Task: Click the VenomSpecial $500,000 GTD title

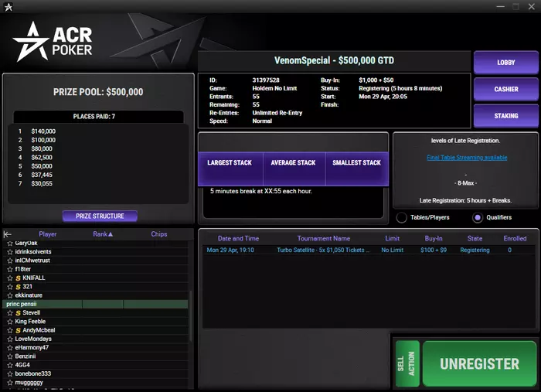Action: click(334, 60)
